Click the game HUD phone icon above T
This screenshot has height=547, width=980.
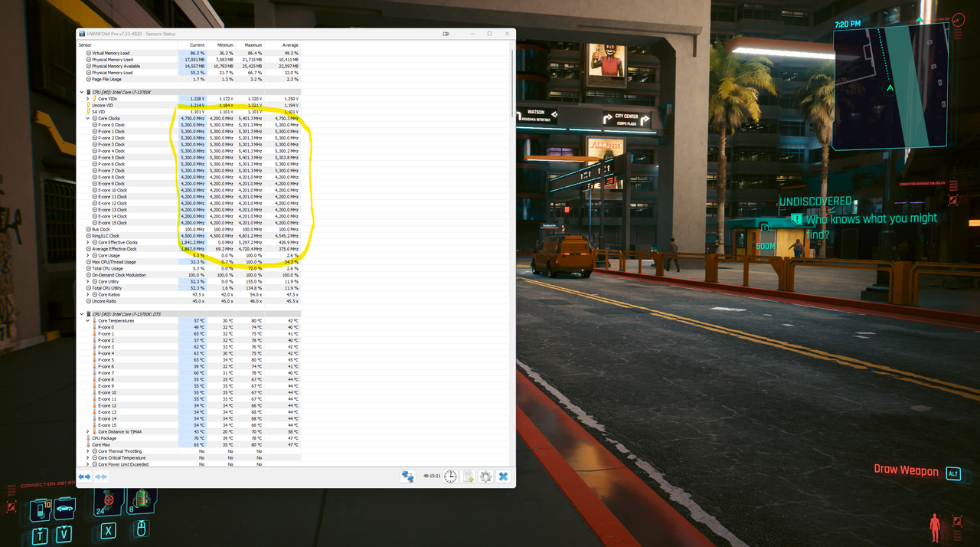[41, 509]
